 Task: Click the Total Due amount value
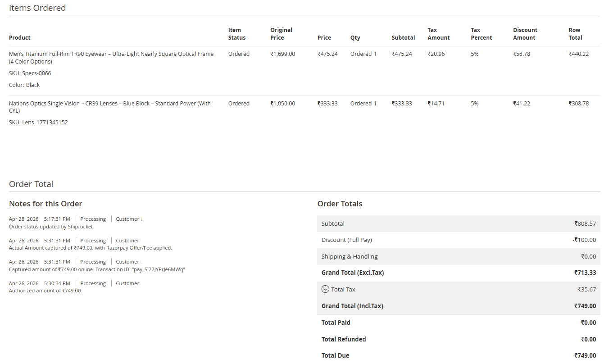click(585, 355)
